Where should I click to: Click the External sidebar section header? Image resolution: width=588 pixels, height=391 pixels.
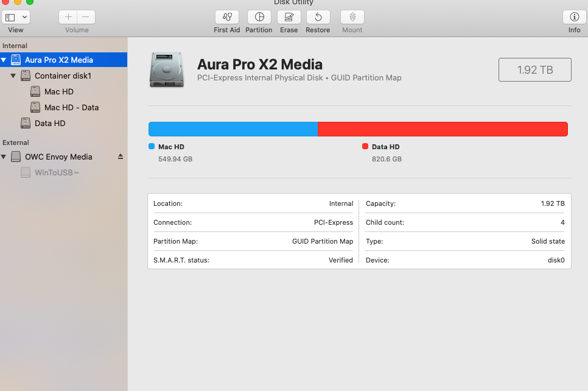click(15, 143)
